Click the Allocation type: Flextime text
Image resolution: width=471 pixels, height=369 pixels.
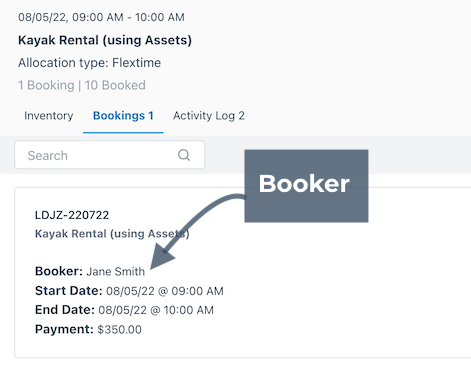(x=89, y=63)
